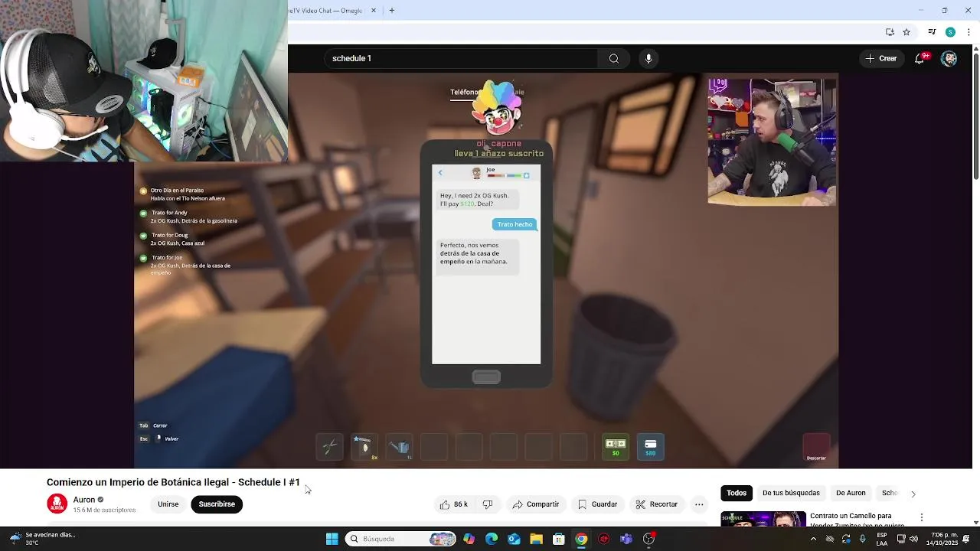Open Copilot from the taskbar
The height and width of the screenshot is (551, 980).
click(x=469, y=539)
